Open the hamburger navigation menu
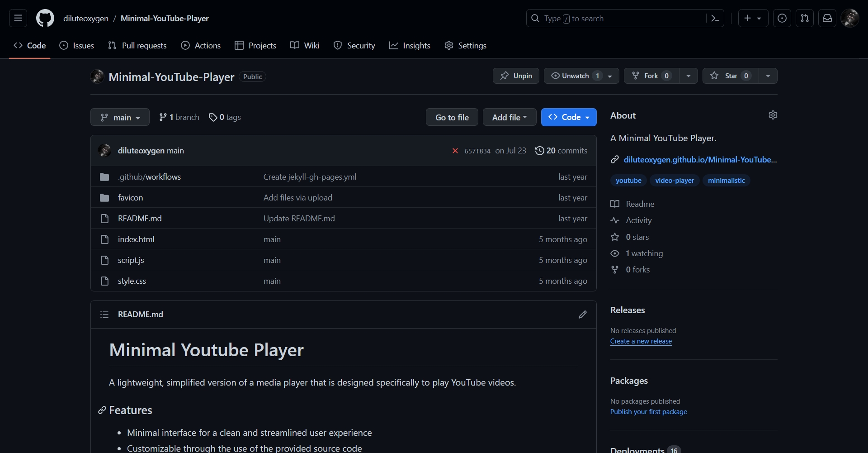 click(18, 18)
